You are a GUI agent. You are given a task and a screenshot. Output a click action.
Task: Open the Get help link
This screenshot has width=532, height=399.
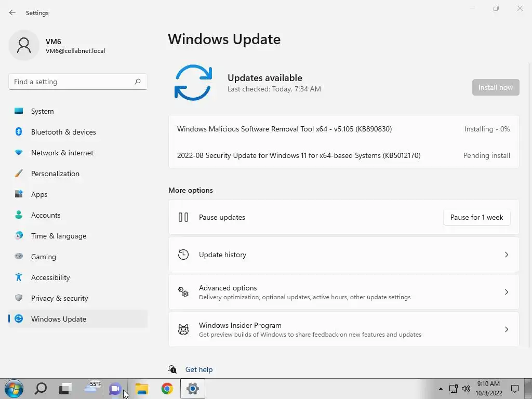point(199,369)
